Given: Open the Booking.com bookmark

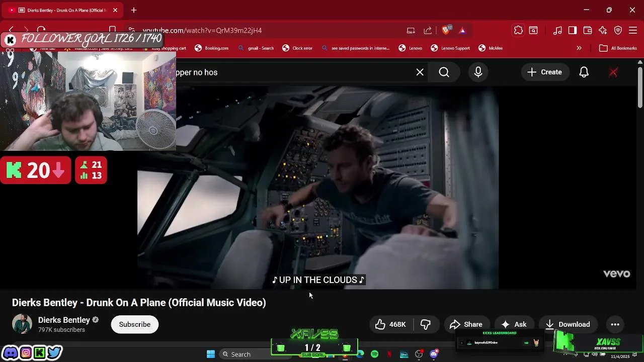Looking at the screenshot, I should (x=212, y=48).
